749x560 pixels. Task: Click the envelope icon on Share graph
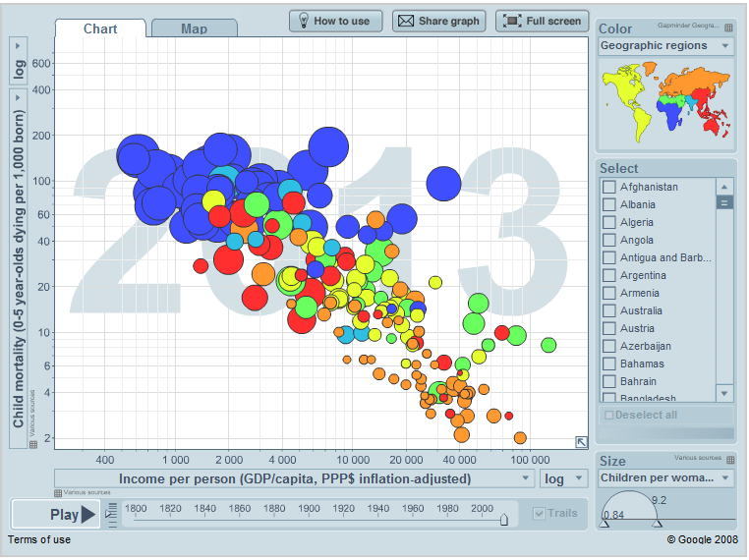(x=404, y=21)
